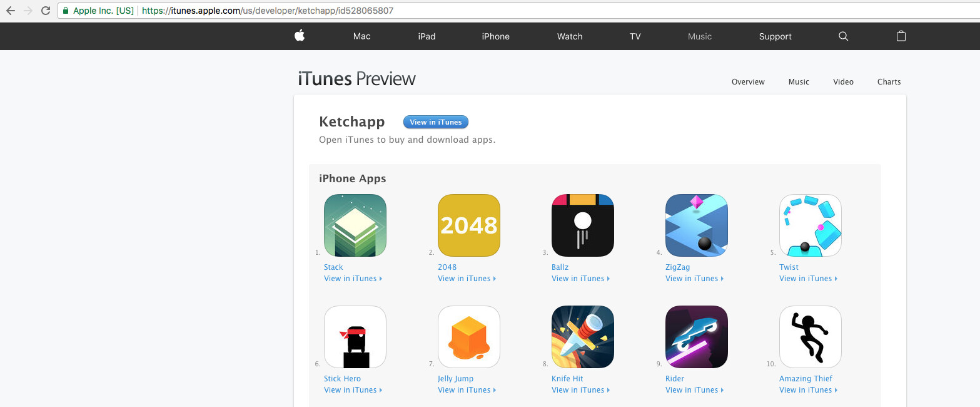Screen dimensions: 980x407
Task: Open the Charts tab in iTunes Preview
Action: point(889,82)
